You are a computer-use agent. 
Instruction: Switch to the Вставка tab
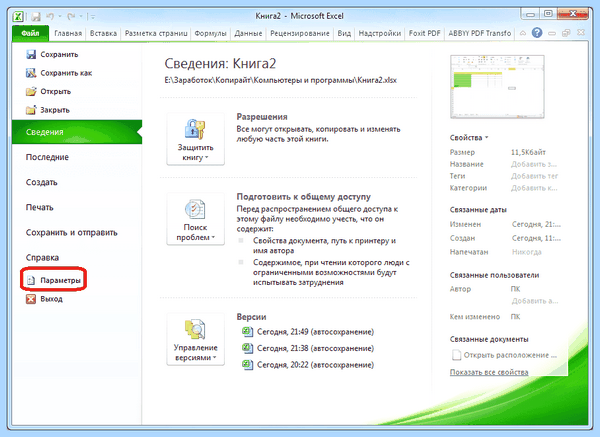coord(103,33)
